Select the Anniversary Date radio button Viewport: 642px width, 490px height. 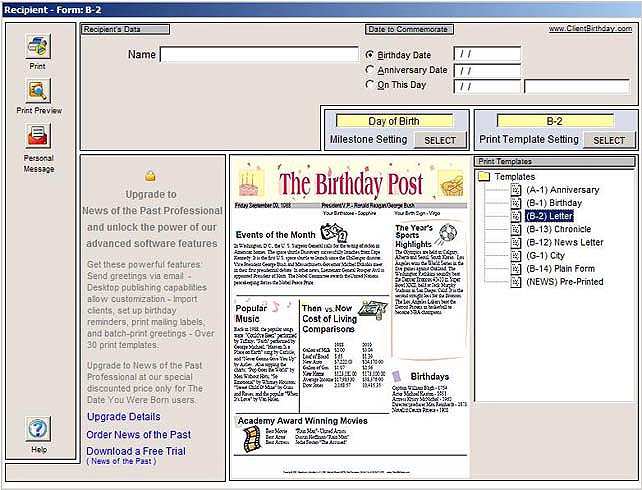pyautogui.click(x=370, y=70)
